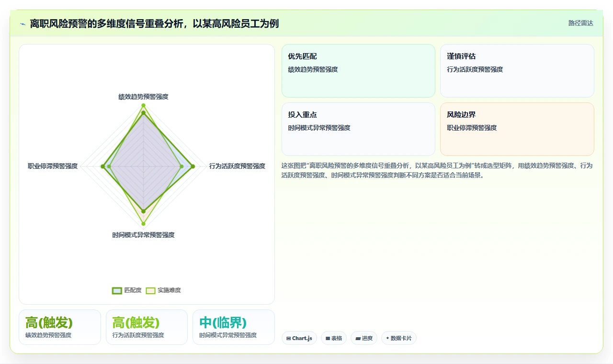
Task: Click the 绩效趋势预警强度 radar axis label
Action: click(143, 97)
